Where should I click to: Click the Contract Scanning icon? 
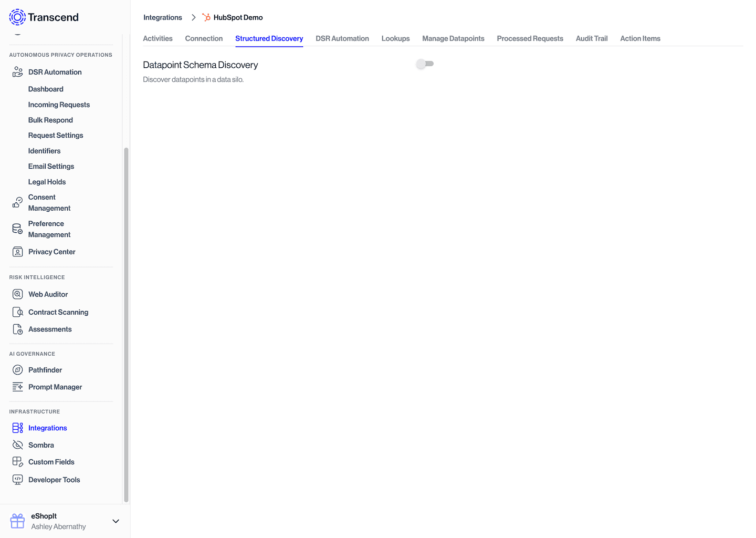pos(17,312)
